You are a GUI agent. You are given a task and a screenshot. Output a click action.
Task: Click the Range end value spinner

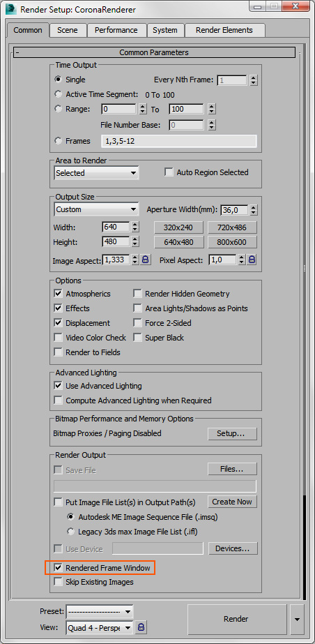click(x=212, y=110)
